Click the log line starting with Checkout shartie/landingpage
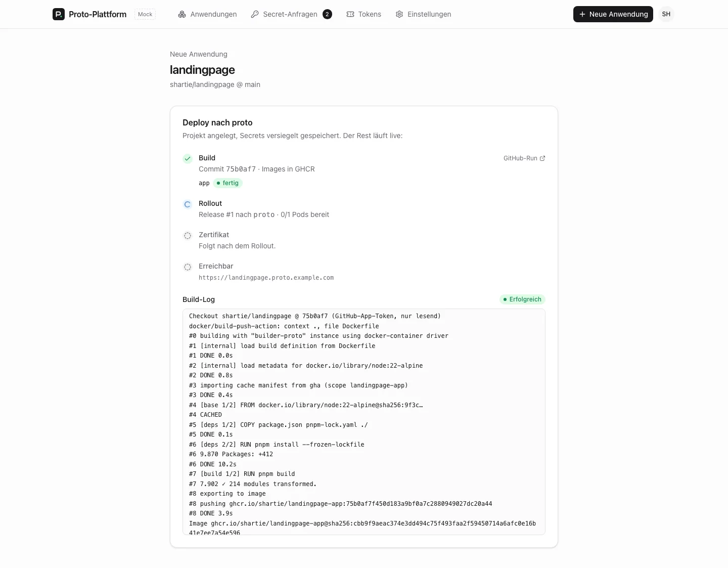The height and width of the screenshot is (568, 728). coord(315,316)
